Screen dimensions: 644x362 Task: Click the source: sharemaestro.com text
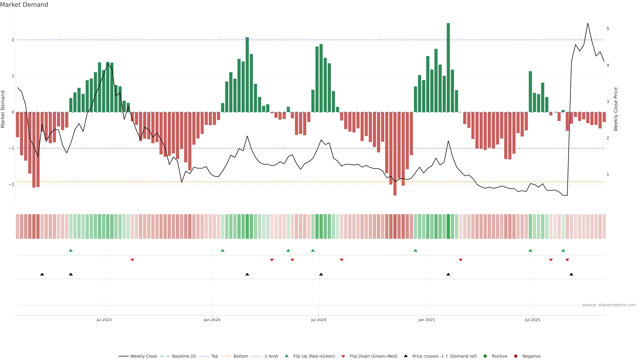click(609, 305)
